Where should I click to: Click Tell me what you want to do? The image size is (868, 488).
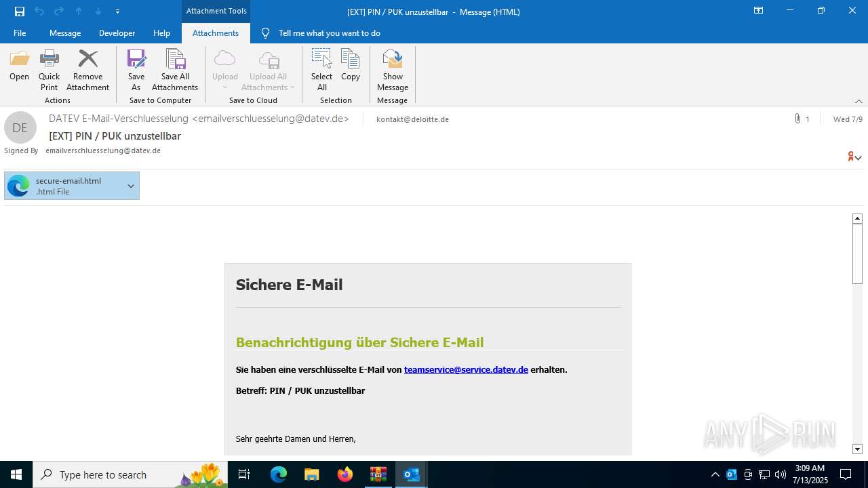(x=329, y=33)
